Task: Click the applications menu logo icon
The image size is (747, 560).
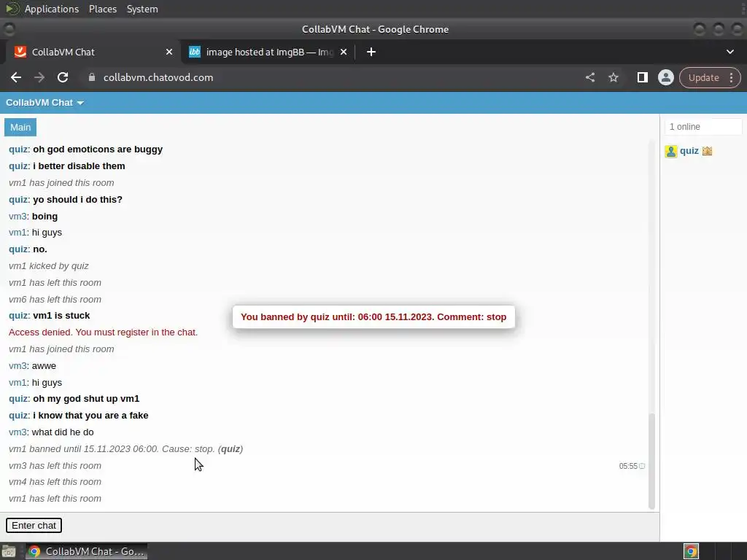Action: (12, 9)
